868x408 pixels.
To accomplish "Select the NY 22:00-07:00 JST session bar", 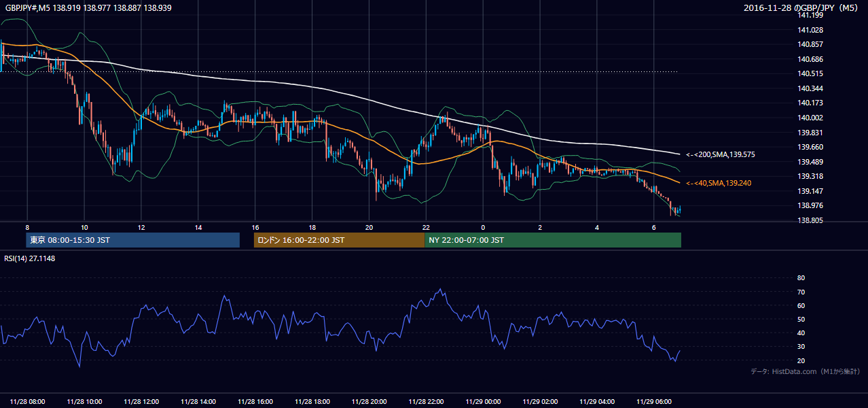I will [x=553, y=240].
